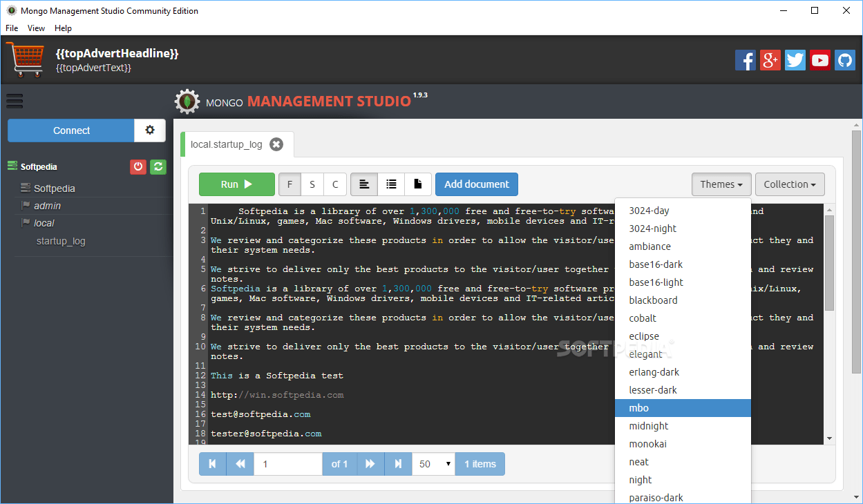This screenshot has height=504, width=863.
Task: Open the Themes dropdown
Action: pyautogui.click(x=721, y=184)
